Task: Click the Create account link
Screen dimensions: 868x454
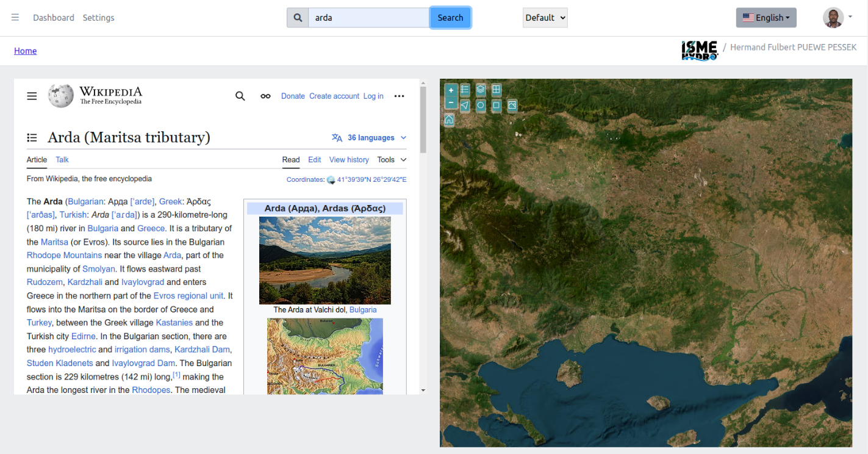Action: [334, 96]
